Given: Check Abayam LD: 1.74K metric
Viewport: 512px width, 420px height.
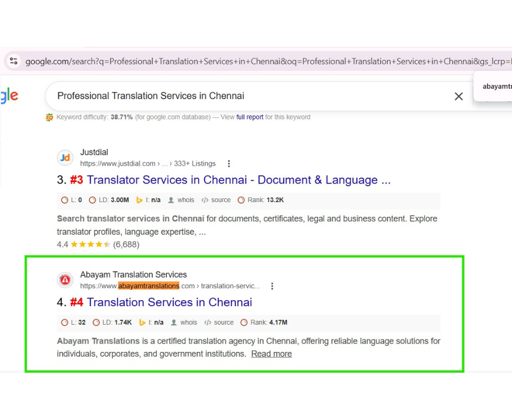Looking at the screenshot, I should 112,322.
